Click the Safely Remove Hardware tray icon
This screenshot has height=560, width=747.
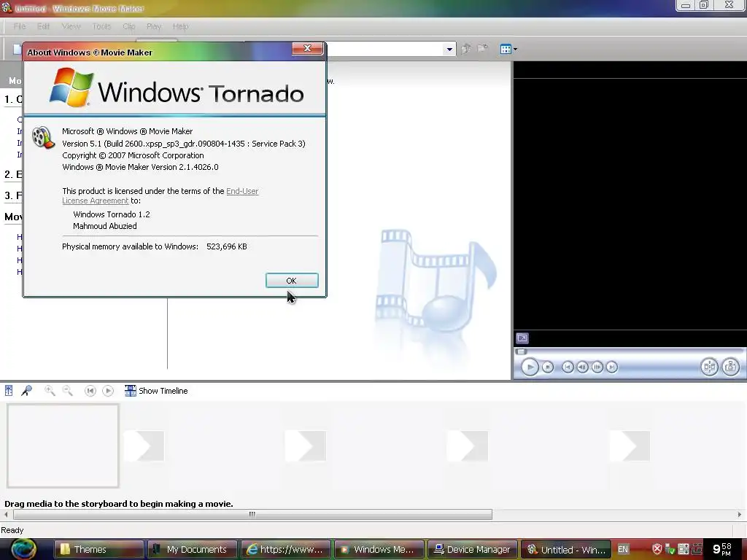(x=670, y=550)
